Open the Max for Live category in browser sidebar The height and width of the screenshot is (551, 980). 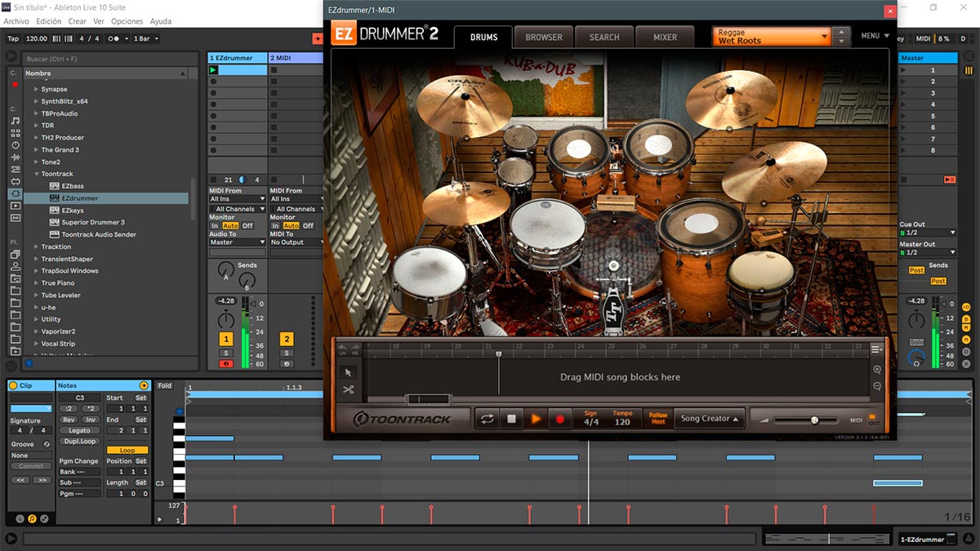coord(16,181)
